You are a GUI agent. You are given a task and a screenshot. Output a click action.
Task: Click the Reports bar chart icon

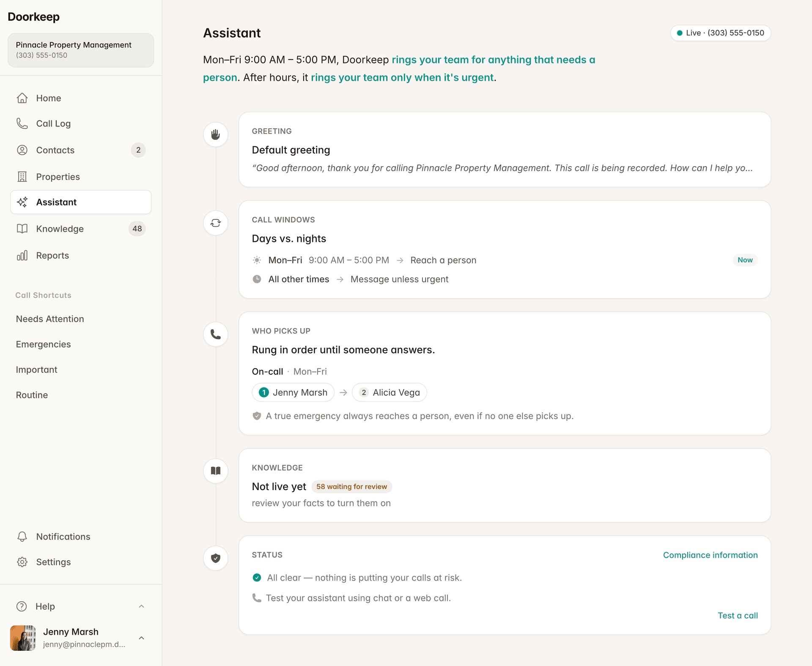coord(22,255)
